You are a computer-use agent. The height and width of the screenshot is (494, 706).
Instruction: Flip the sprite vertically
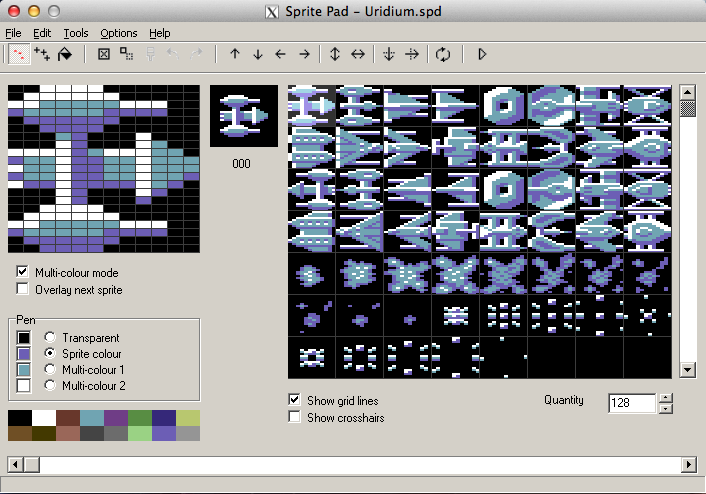pos(335,54)
